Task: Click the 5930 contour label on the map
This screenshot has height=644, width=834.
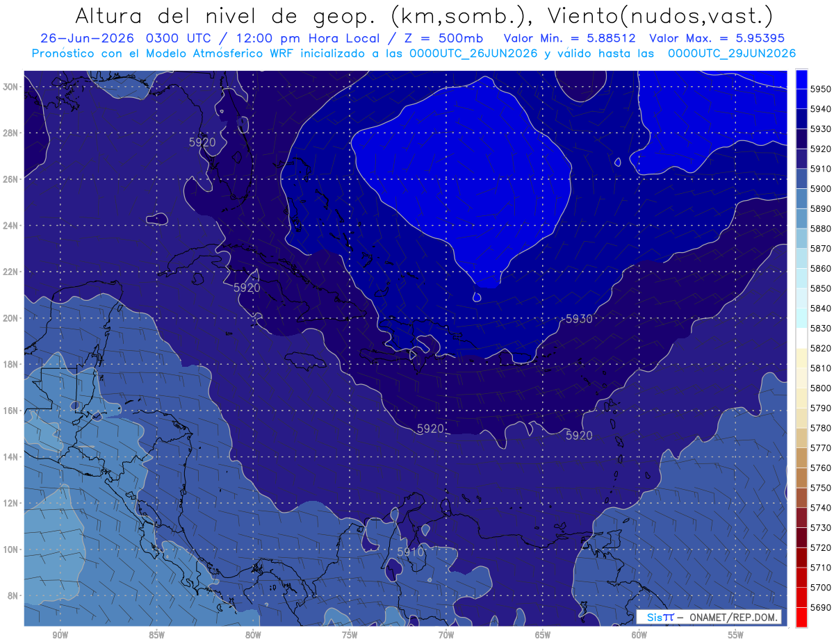Action: coord(579,319)
